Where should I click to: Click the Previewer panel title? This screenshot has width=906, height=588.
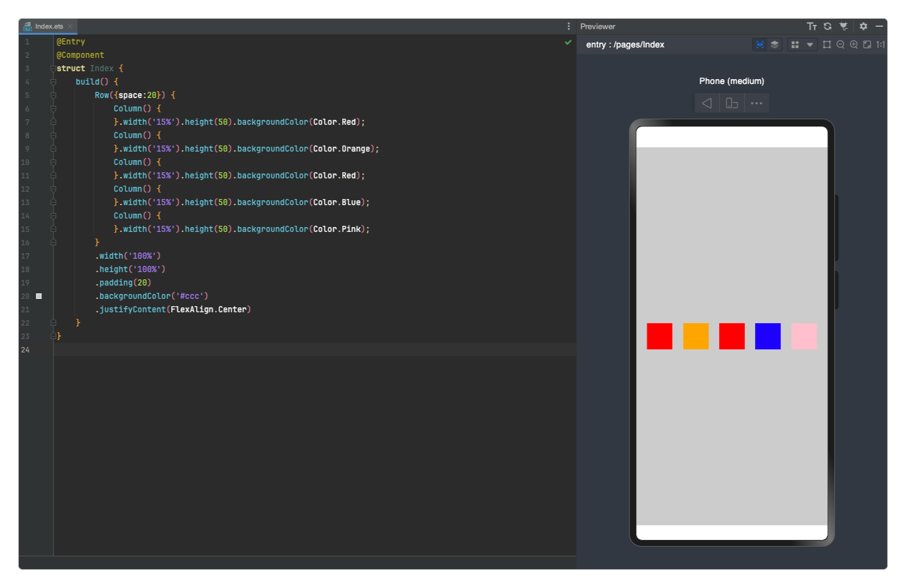598,26
